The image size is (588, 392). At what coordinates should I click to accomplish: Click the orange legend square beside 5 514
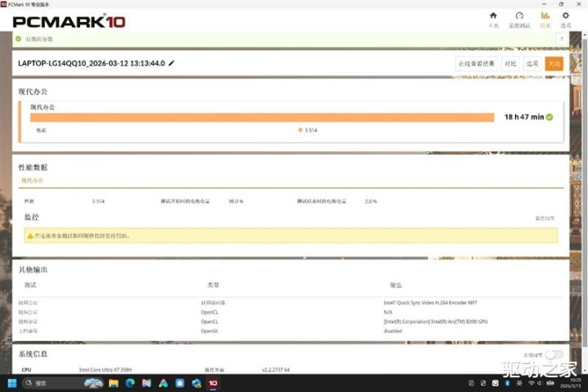click(300, 130)
